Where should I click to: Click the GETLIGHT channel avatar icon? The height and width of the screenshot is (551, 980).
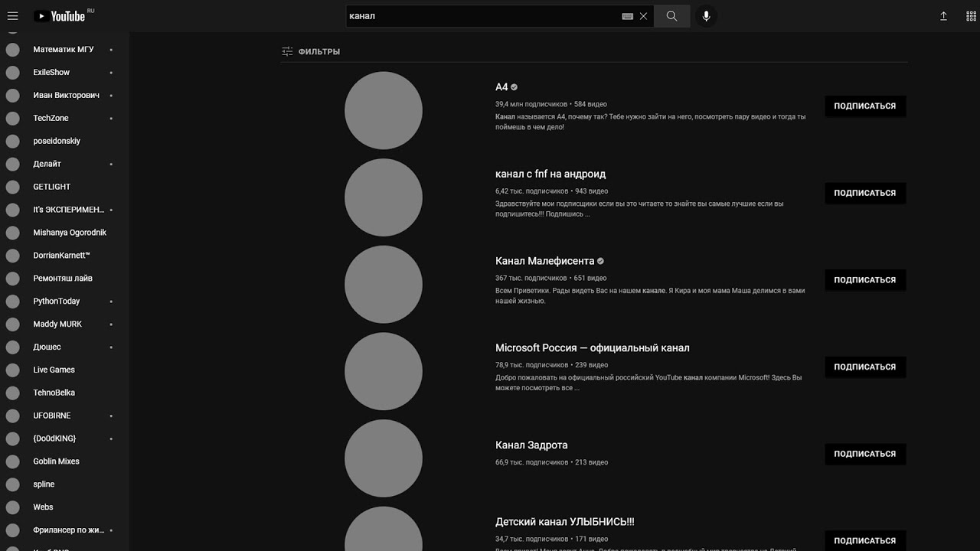coord(12,187)
